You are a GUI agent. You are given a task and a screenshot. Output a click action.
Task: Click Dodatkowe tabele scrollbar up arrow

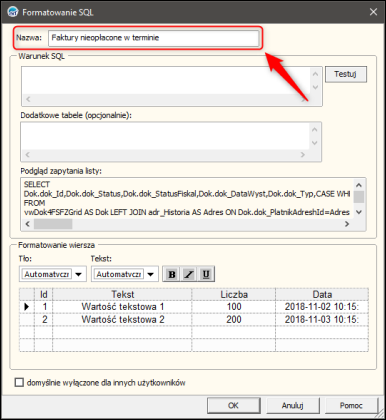pos(315,129)
